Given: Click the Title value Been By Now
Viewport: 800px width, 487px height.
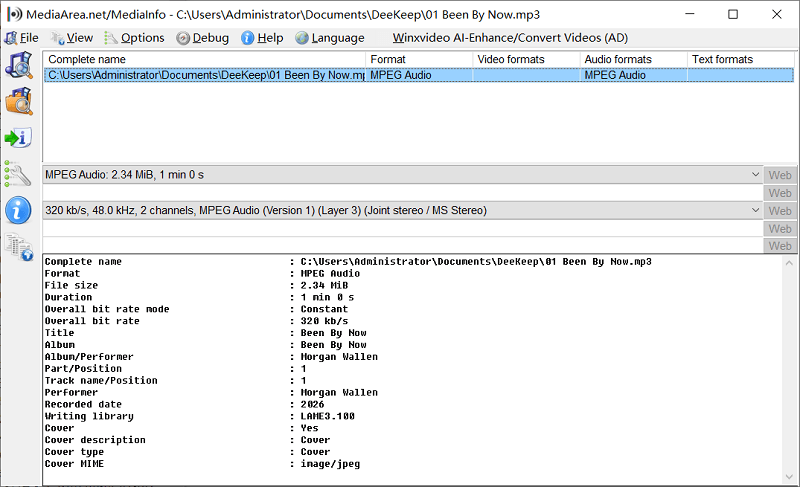Looking at the screenshot, I should (333, 333).
